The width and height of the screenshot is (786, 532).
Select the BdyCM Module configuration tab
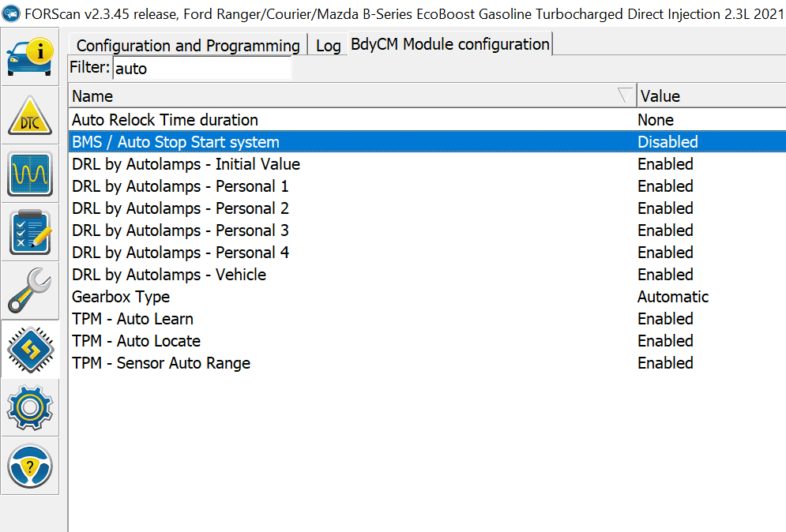450,44
